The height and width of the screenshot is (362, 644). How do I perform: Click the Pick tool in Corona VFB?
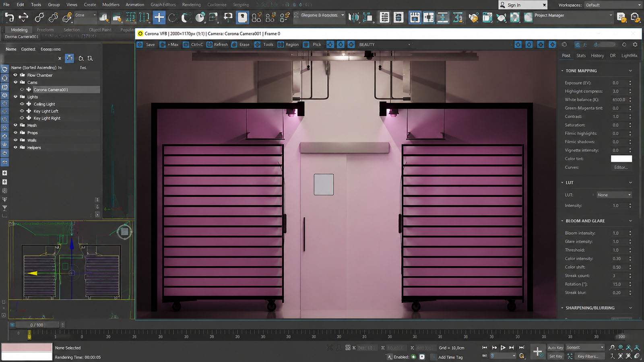click(x=312, y=45)
